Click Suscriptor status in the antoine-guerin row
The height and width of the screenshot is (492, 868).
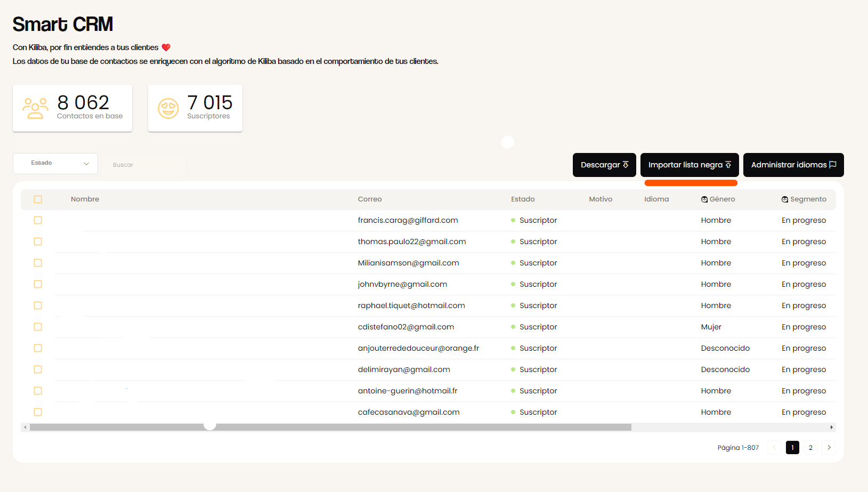538,391
